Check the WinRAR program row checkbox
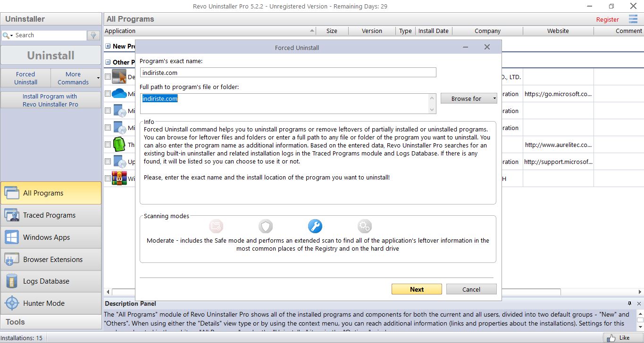The width and height of the screenshot is (644, 343). 108,179
